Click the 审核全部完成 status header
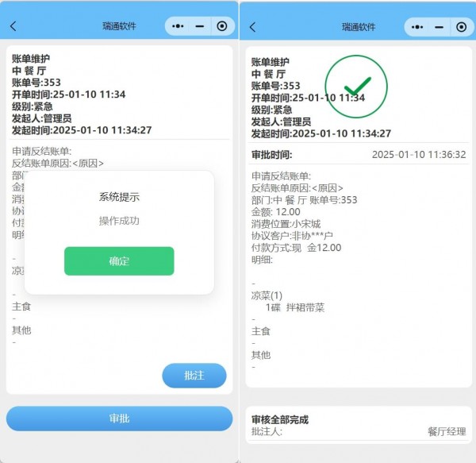Screen dimensions: 476x463 coord(280,419)
